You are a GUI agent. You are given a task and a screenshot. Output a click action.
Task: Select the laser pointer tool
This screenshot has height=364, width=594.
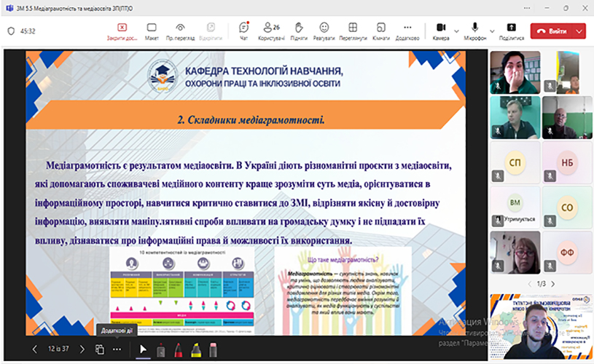point(160,349)
